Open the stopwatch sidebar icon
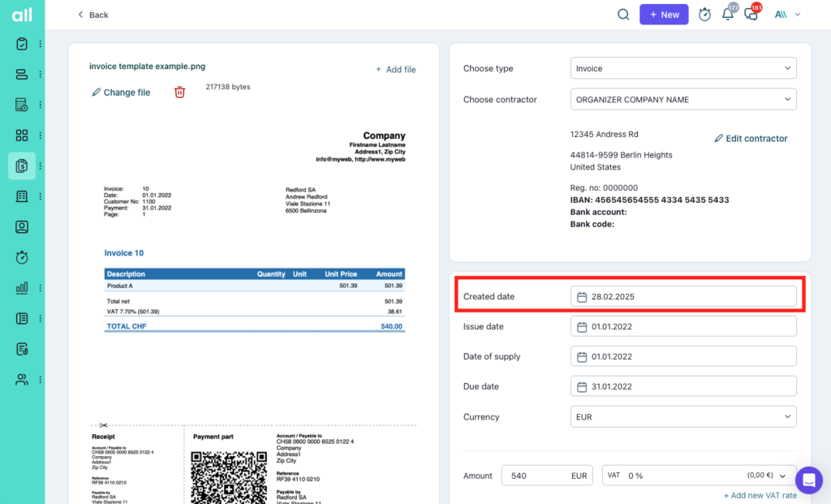This screenshot has width=831, height=504. pos(22,257)
